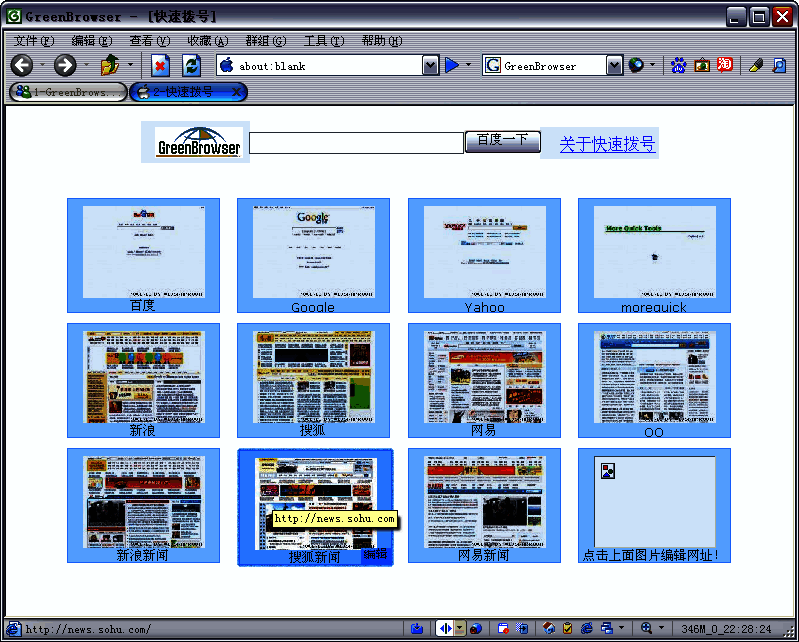Click the popup blocker window status icon
Image resolution: width=799 pixels, height=642 pixels.
point(503,628)
